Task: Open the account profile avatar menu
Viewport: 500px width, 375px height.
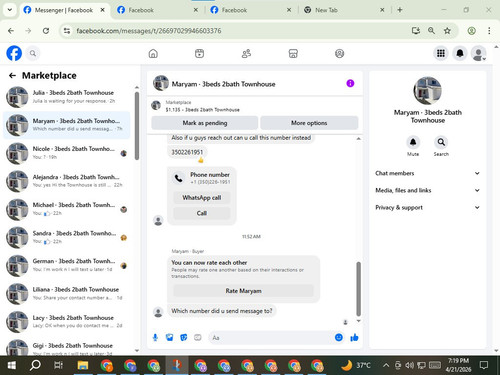Action: coord(479,53)
